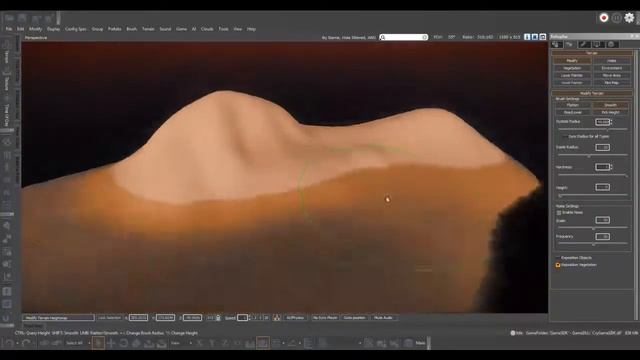Click the Speed value field
The image size is (640, 360).
click(242, 318)
